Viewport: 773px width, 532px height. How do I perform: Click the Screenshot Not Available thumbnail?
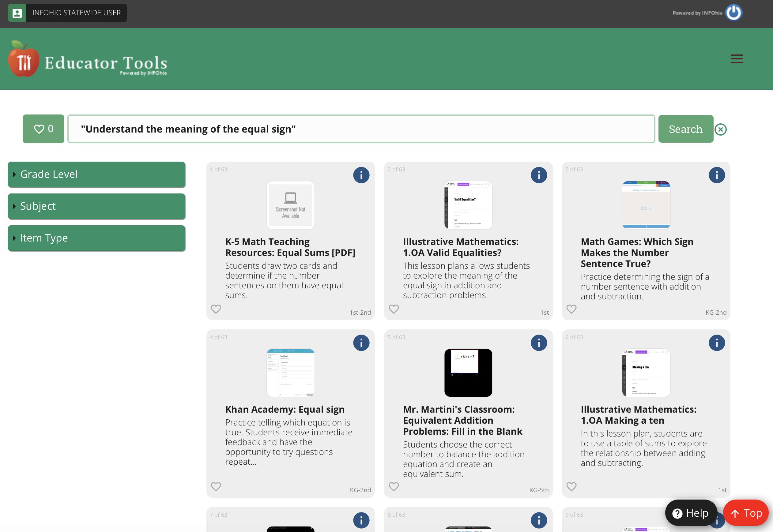[290, 205]
